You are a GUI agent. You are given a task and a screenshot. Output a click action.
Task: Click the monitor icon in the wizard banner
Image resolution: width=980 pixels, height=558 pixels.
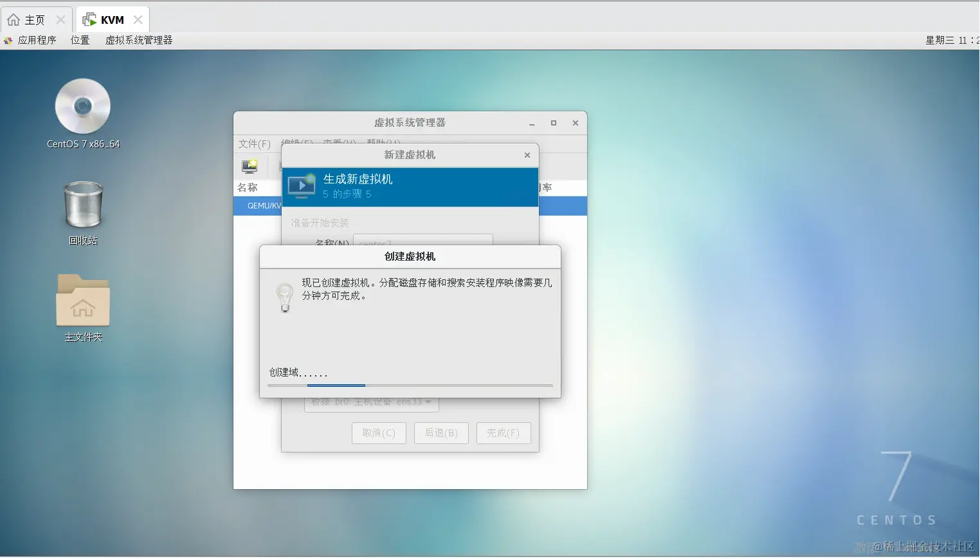300,187
